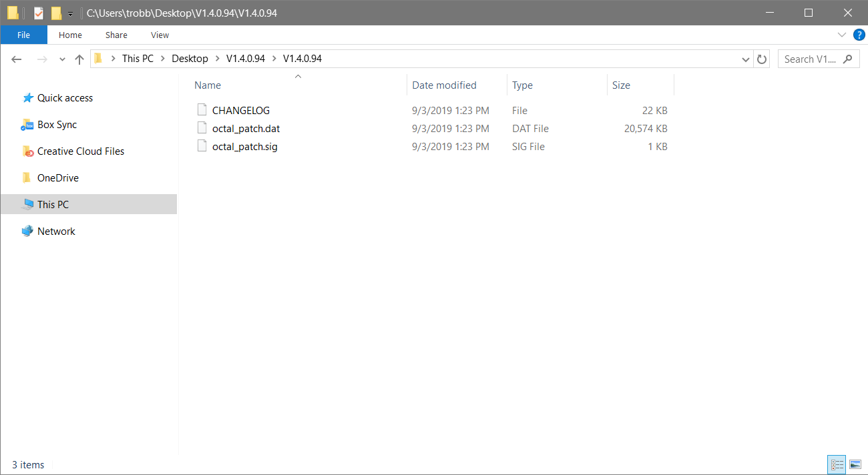Open the Share ribbon tab
Viewport: 868px width, 475px height.
point(116,35)
